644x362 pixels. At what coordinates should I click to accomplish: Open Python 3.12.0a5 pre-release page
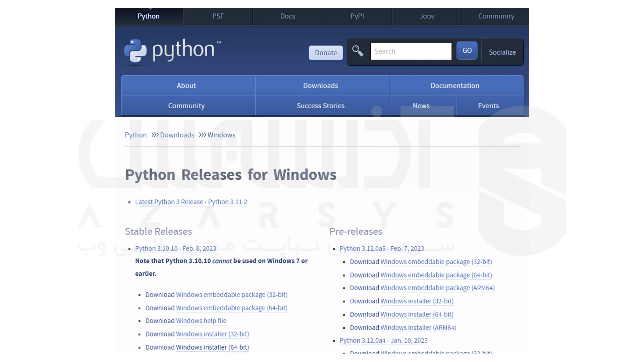[382, 248]
